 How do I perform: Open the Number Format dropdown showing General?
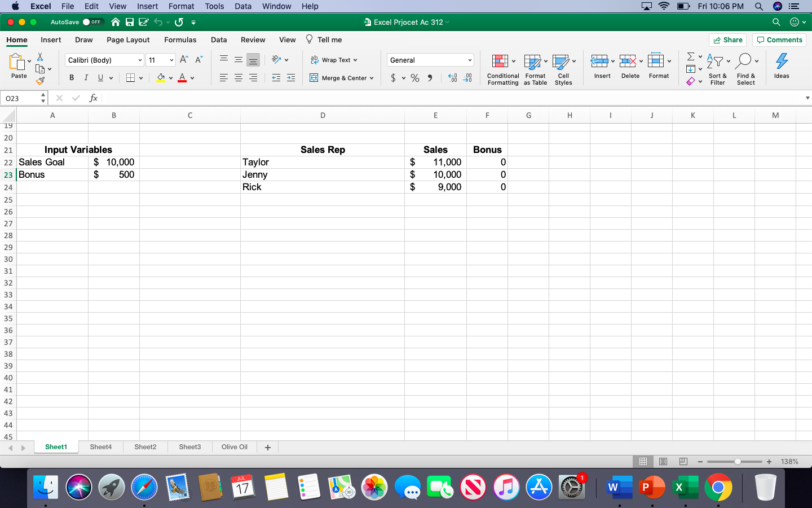430,60
